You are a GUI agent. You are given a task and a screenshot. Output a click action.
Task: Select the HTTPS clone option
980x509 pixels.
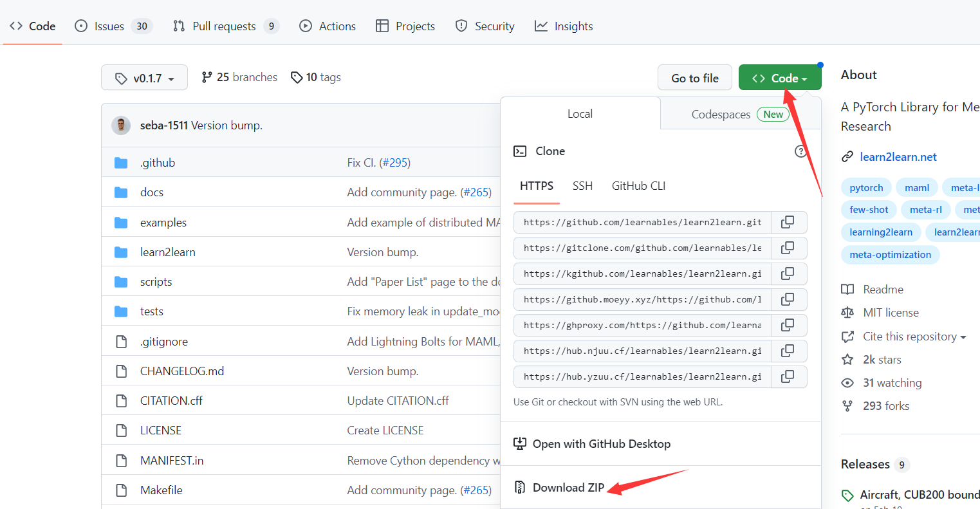[537, 186]
